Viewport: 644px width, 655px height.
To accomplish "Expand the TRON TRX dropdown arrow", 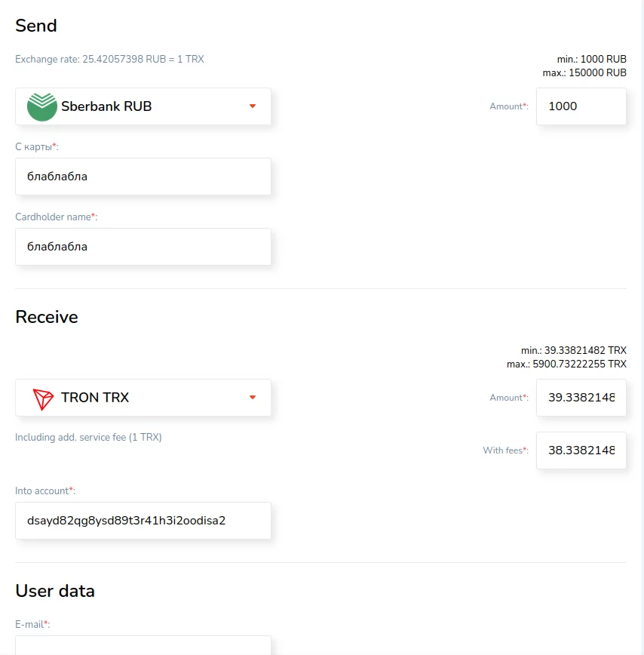I will [253, 398].
